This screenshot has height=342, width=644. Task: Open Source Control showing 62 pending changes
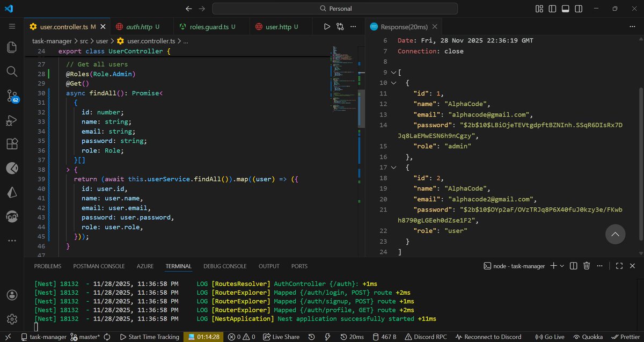(11, 96)
